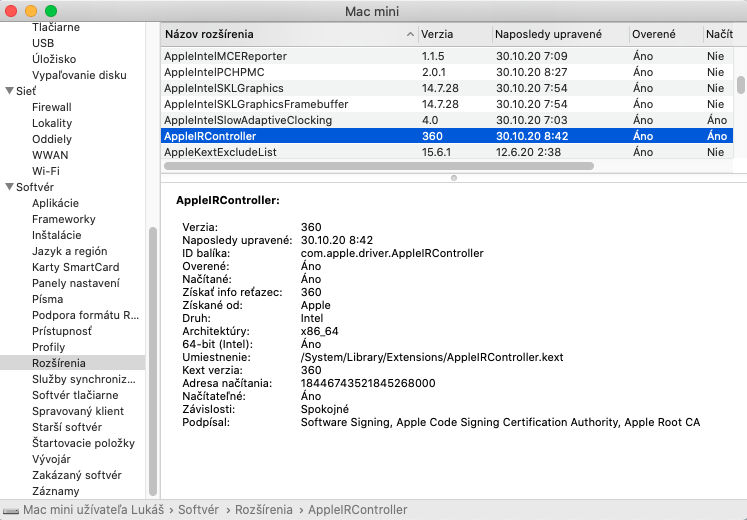Open WWAN in sidebar
747x520 pixels.
50,155
